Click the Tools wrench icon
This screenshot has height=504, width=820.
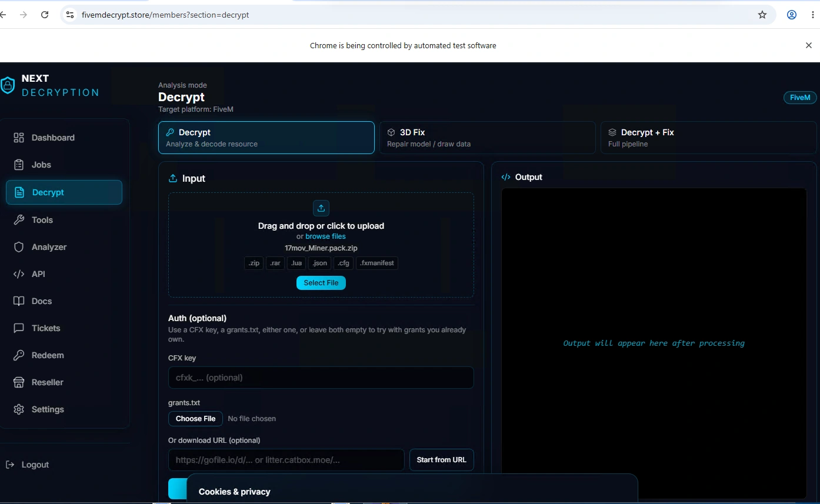pos(19,220)
